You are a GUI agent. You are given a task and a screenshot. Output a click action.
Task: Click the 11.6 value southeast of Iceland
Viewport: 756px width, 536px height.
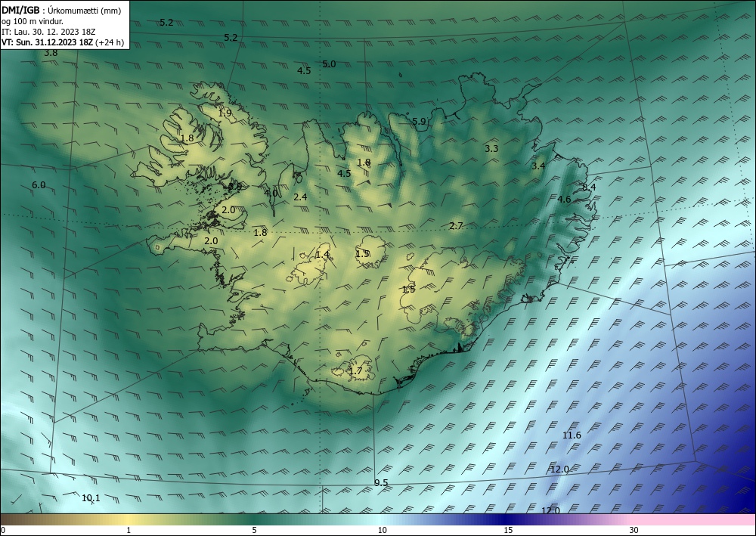click(x=572, y=435)
